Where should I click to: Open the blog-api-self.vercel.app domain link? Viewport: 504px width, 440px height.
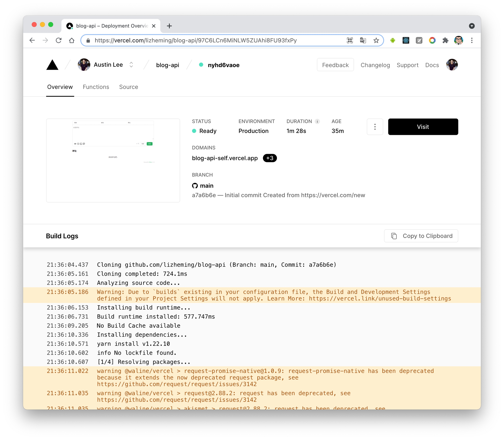(x=225, y=158)
